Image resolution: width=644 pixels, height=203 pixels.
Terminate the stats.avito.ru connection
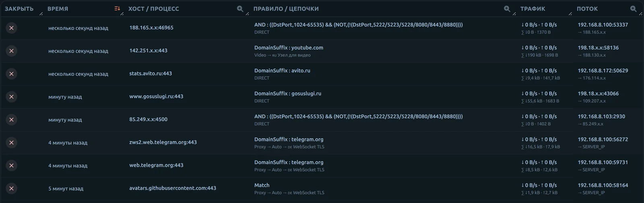(x=11, y=74)
